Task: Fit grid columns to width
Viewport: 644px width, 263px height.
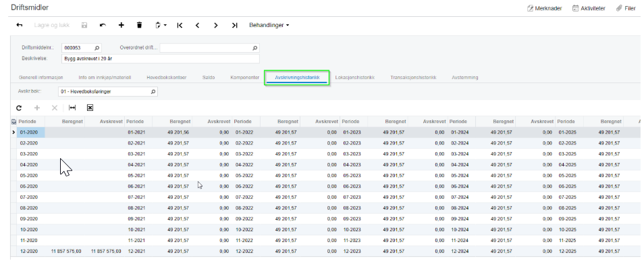Action: tap(72, 107)
